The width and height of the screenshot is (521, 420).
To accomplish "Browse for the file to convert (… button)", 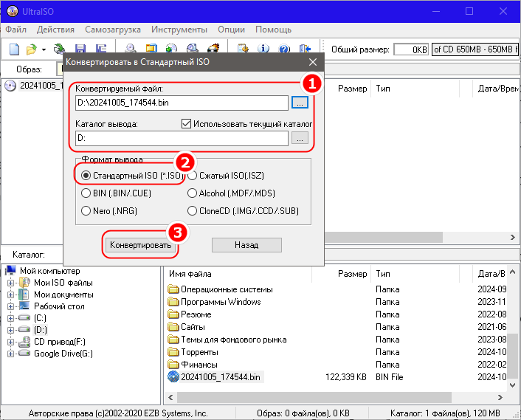I will [x=300, y=103].
